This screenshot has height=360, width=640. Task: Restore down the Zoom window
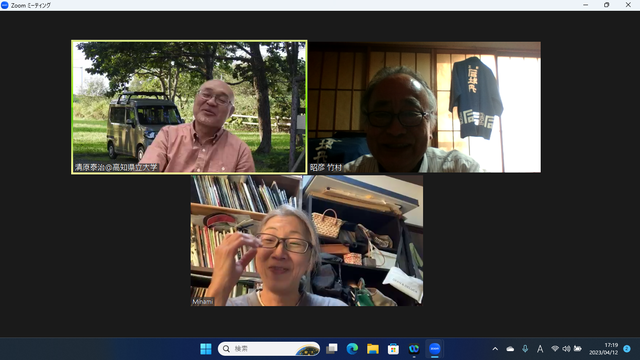(x=607, y=5)
